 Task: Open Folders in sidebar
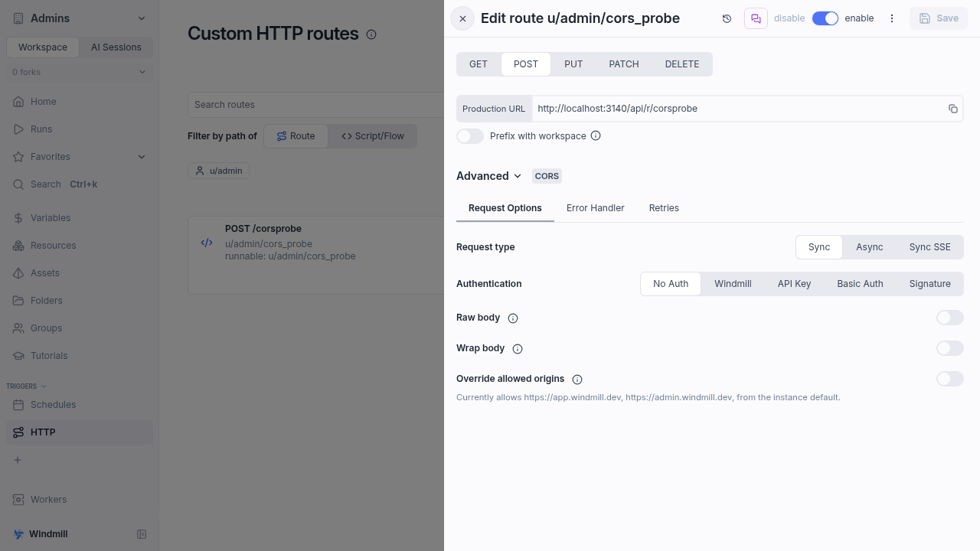(80, 301)
